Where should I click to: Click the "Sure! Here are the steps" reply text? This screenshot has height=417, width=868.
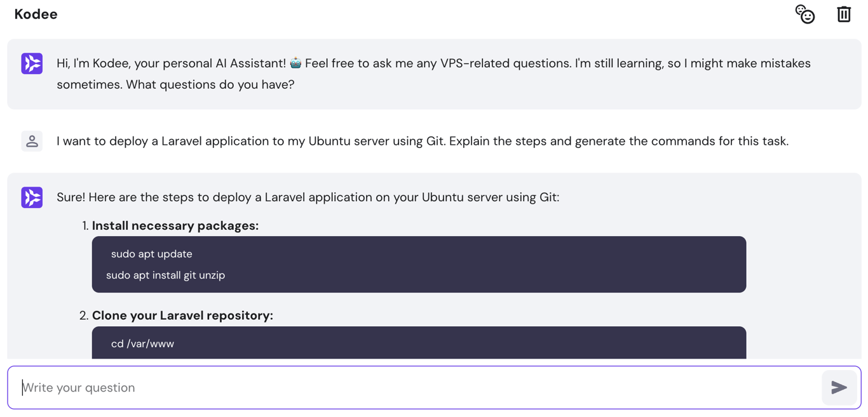pos(308,197)
